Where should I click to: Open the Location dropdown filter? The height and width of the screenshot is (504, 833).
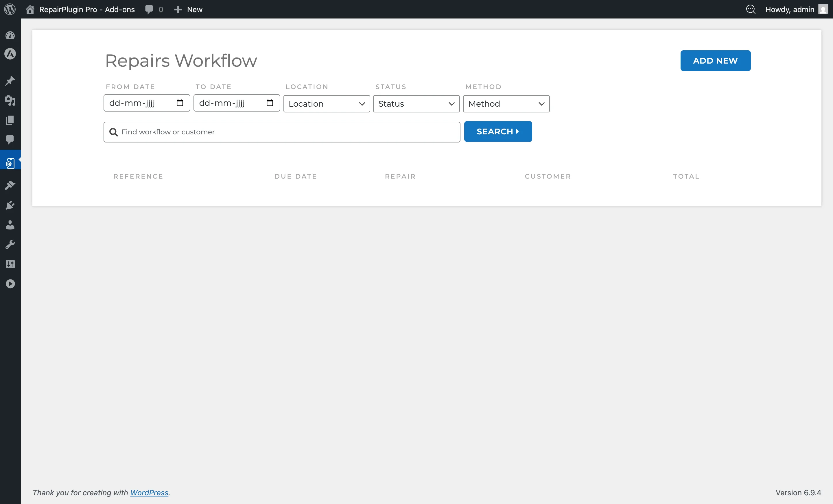tap(326, 104)
